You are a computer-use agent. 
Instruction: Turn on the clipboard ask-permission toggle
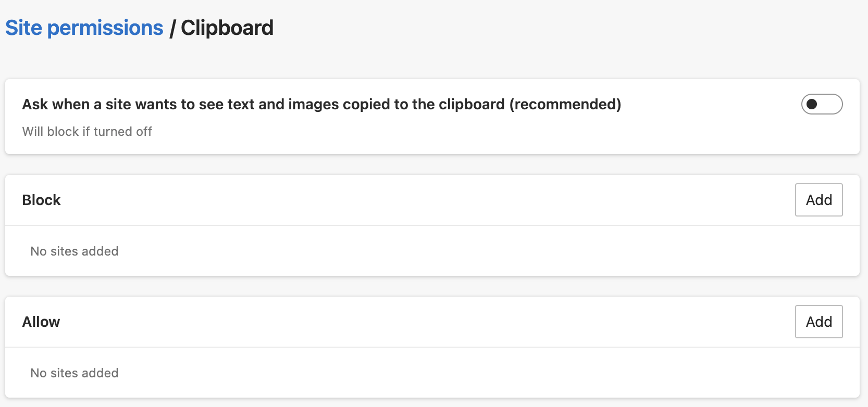822,104
